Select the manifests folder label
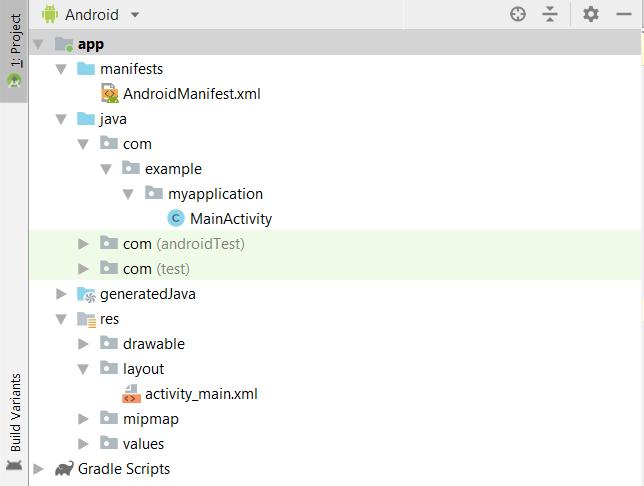644x486 pixels. [x=131, y=69]
